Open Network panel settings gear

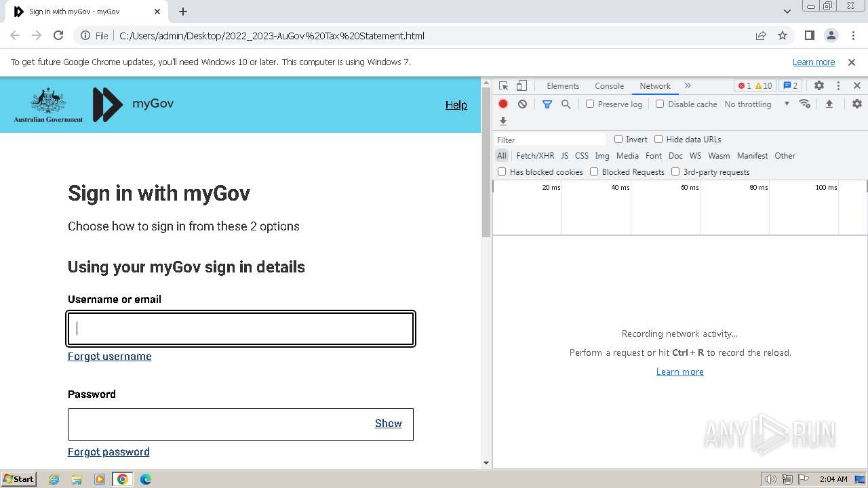pos(857,104)
